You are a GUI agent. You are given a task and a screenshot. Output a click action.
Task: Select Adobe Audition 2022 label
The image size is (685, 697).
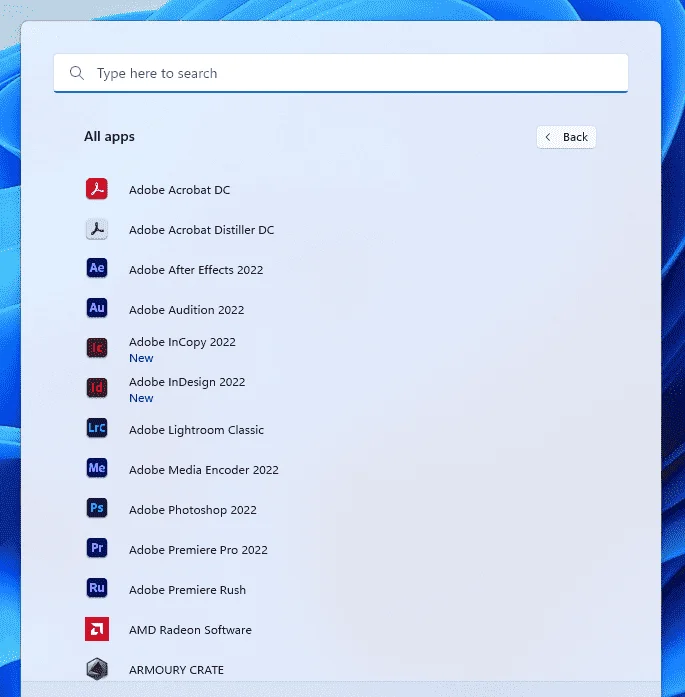coord(187,310)
